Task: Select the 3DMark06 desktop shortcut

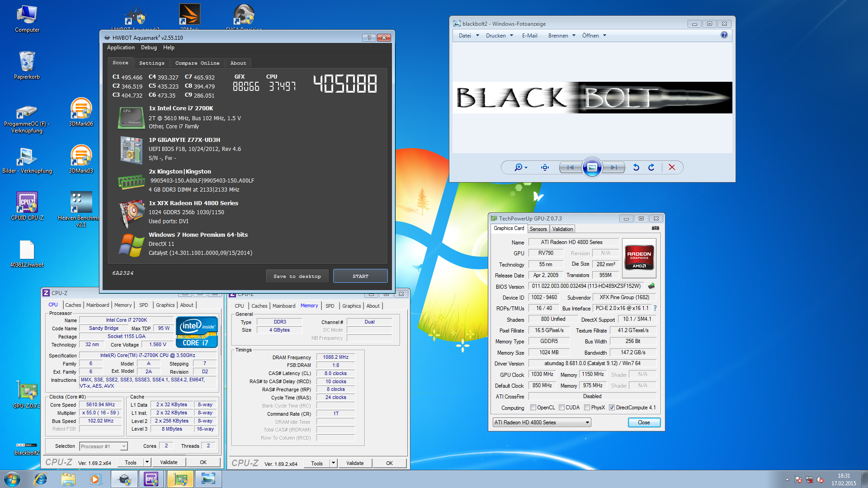Action: click(81, 112)
